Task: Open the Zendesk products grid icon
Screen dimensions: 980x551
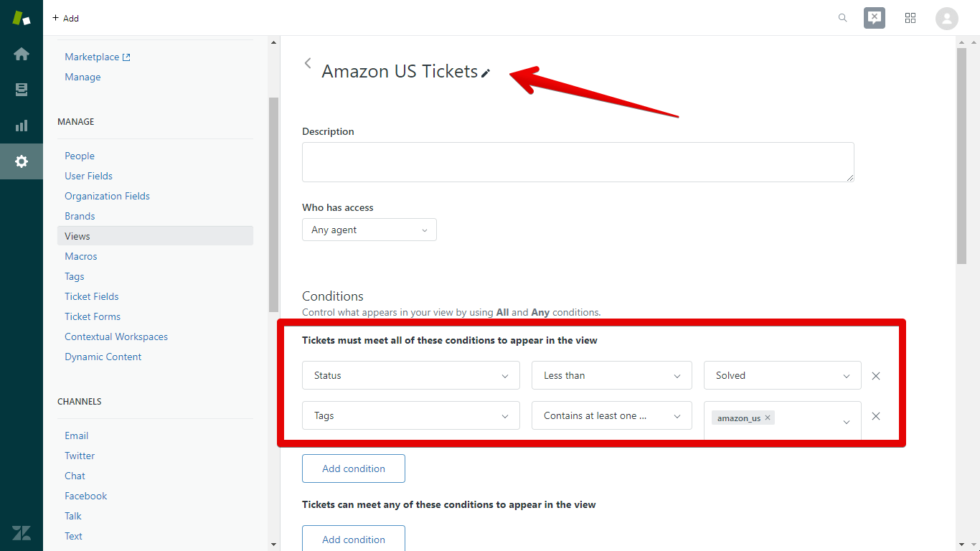Action: tap(910, 17)
